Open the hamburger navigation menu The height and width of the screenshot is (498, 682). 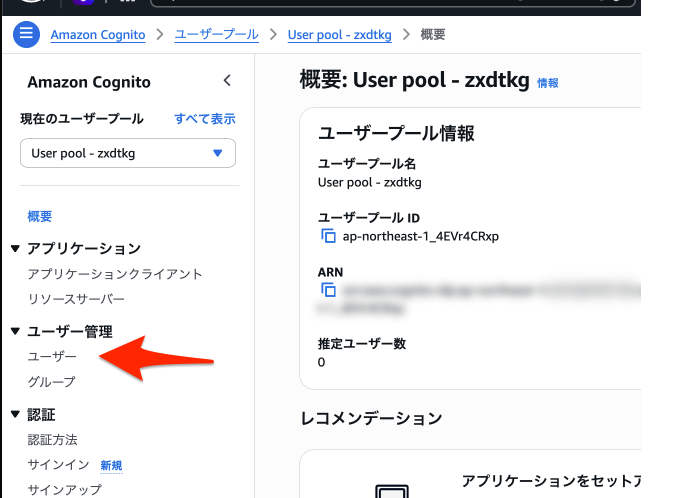click(x=26, y=34)
